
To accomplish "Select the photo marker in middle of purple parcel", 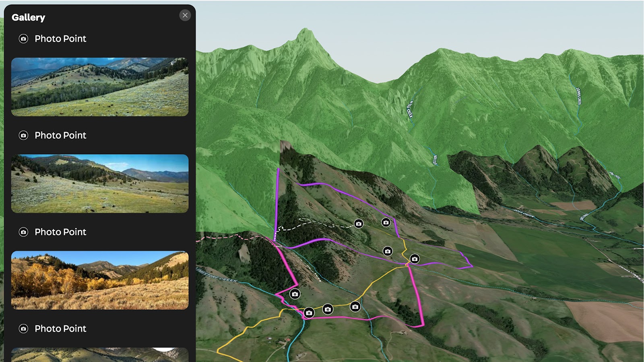I will click(x=388, y=251).
